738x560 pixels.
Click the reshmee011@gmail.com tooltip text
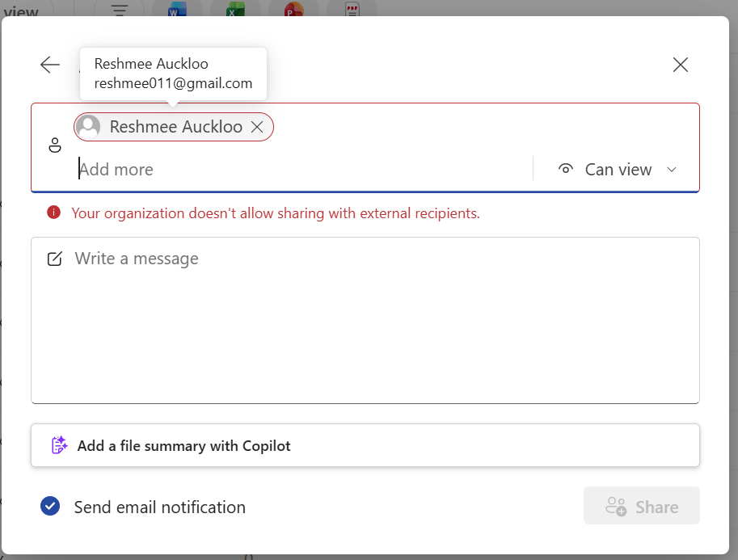(173, 83)
